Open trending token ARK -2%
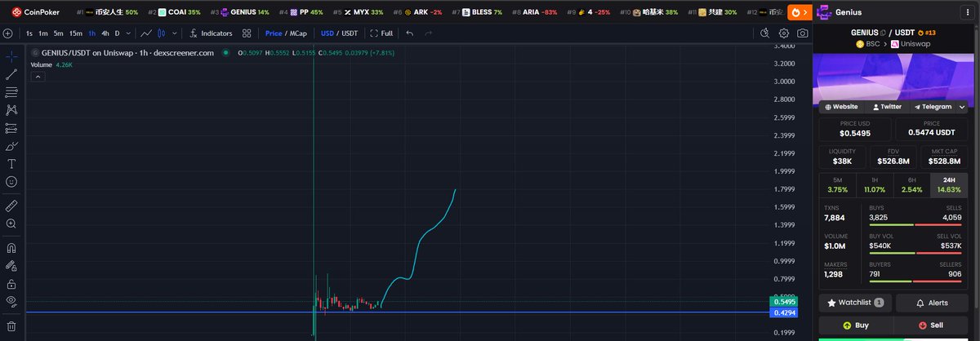980x341 pixels. coord(417,12)
